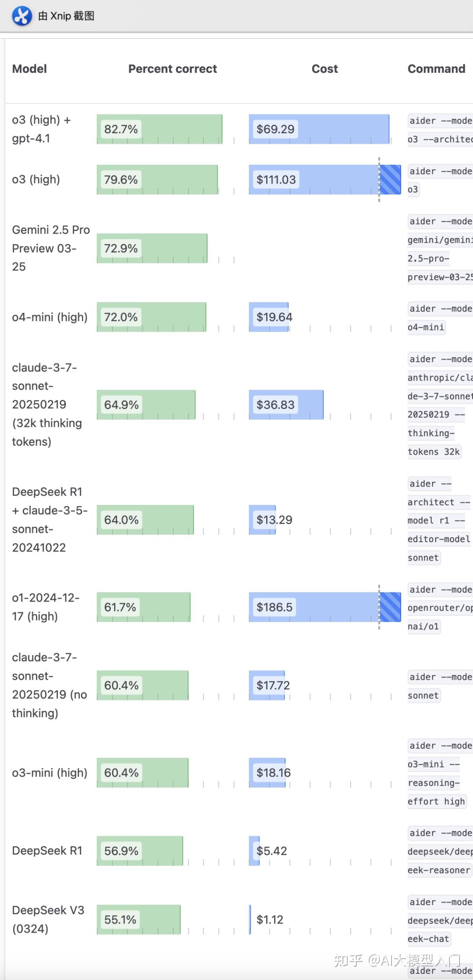
Task: Click the Xnip app icon
Action: pos(21,16)
